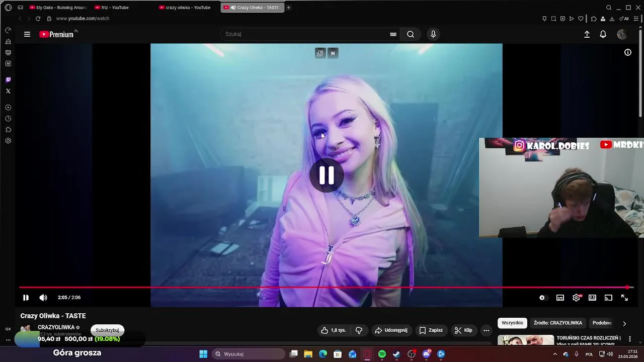
Task: Reload the current page
Action: [38, 19]
